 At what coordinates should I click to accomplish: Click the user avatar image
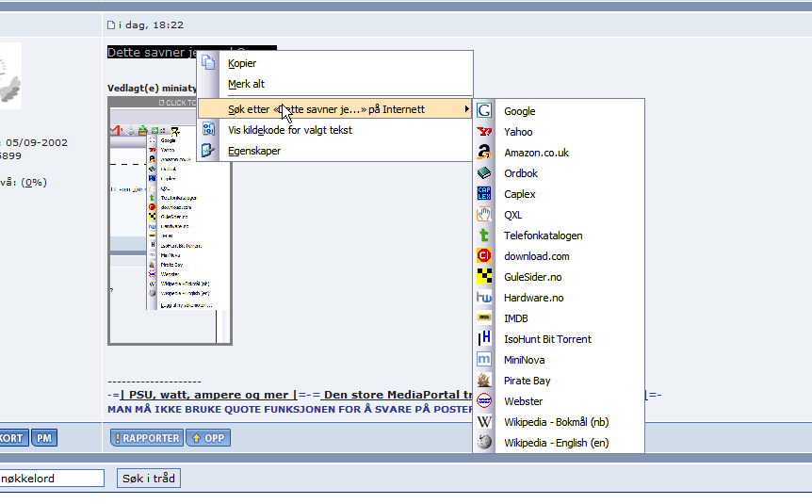[x=10, y=75]
